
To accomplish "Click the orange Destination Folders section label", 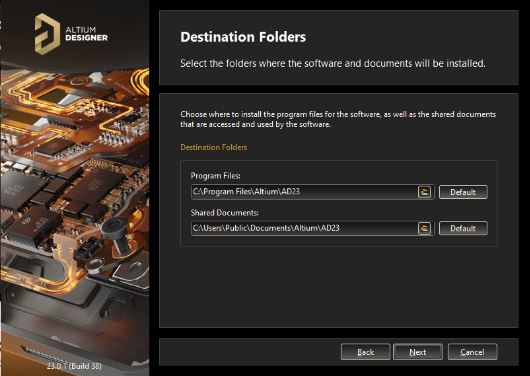I will 214,147.
